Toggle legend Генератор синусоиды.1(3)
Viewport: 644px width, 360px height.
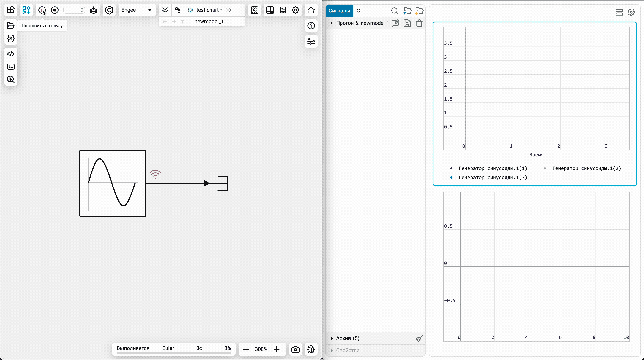tap(489, 178)
